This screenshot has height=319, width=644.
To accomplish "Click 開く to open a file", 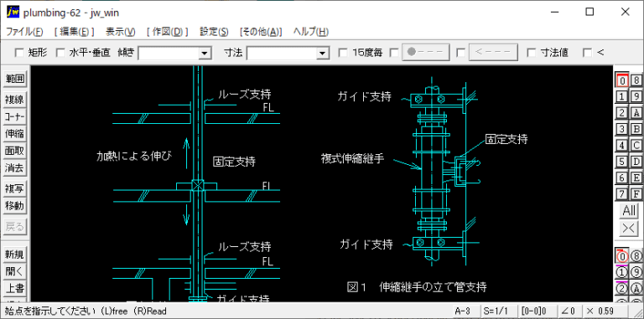I will (x=14, y=271).
